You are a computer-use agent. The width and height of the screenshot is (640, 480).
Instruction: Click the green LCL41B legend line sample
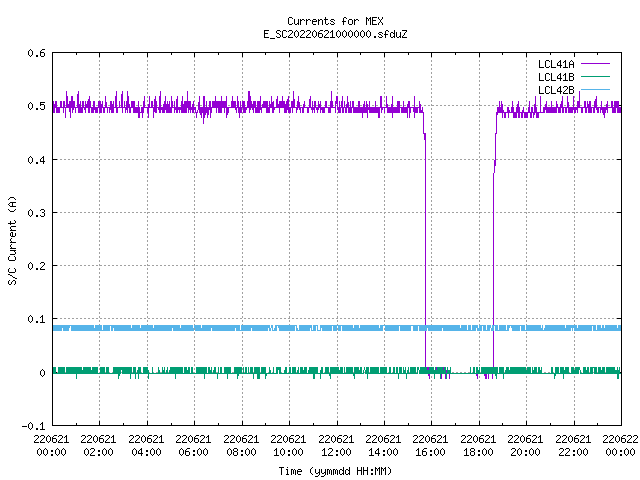(595, 77)
